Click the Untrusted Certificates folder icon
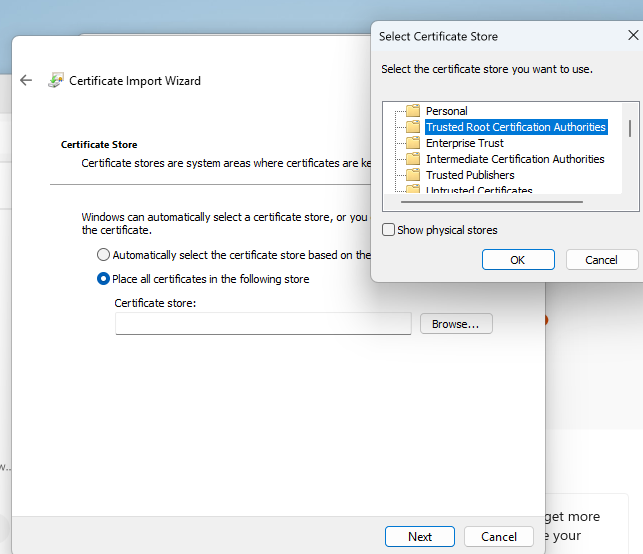 412,190
